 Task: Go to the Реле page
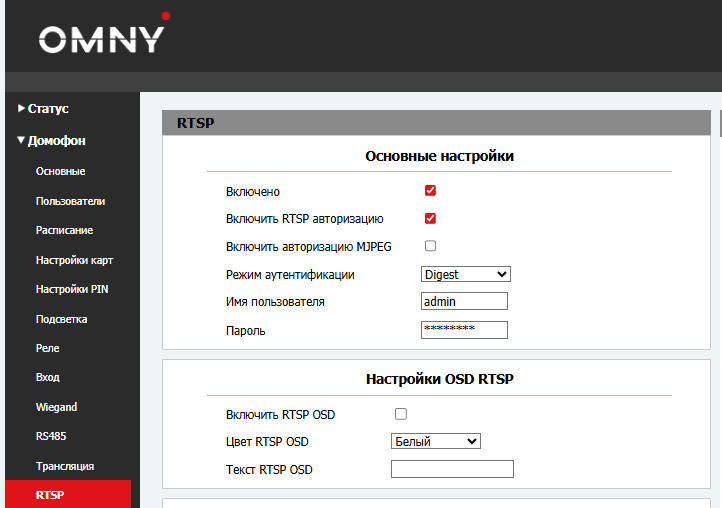tap(47, 348)
